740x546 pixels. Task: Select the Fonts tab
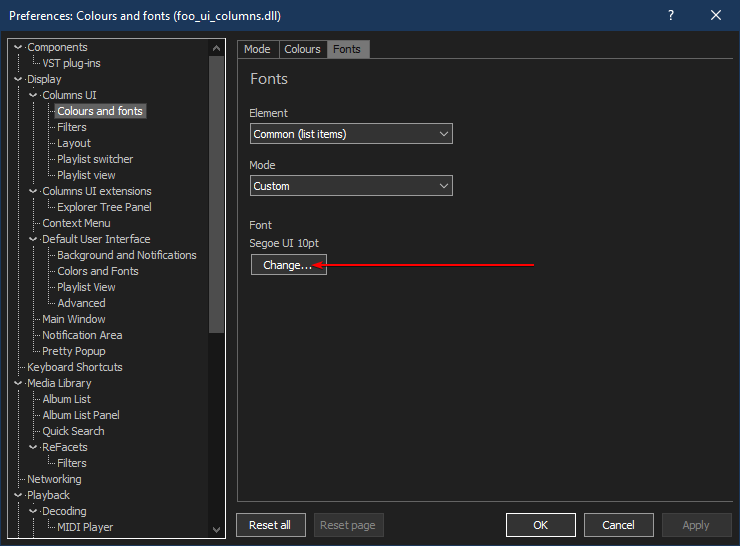[x=347, y=49]
